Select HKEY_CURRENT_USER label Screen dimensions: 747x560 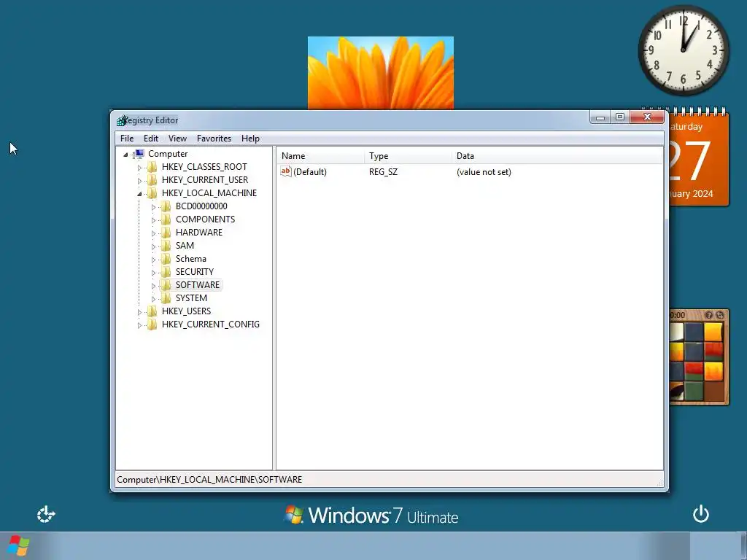[205, 180]
